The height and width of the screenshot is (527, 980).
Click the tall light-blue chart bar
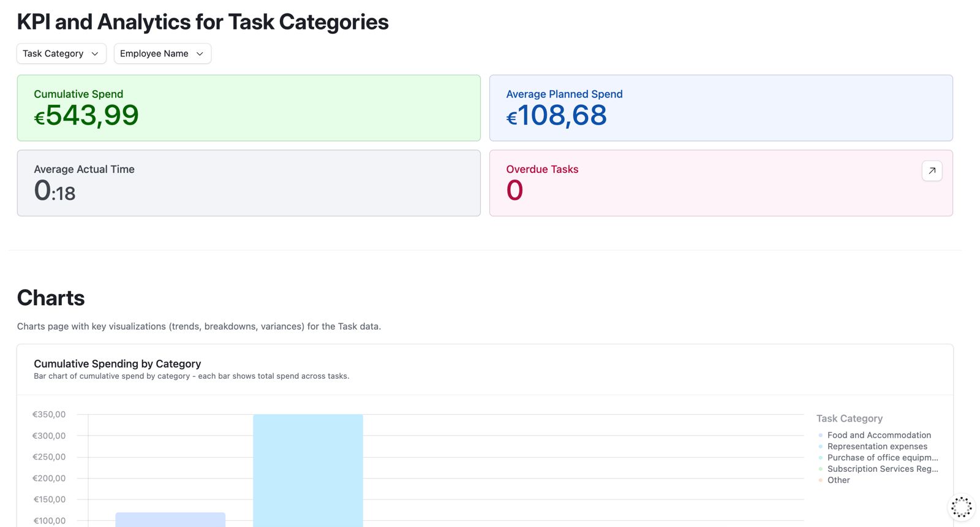coord(308,471)
